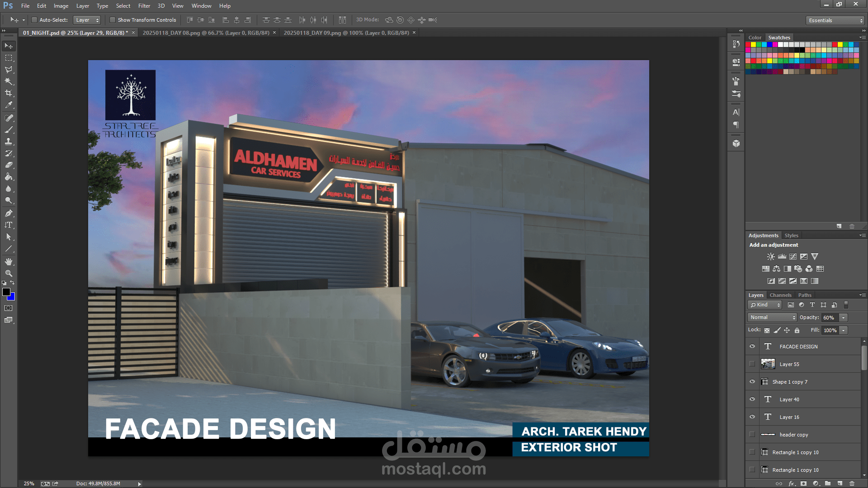Select the Line shape tool
The height and width of the screenshot is (488, 868).
click(x=9, y=249)
